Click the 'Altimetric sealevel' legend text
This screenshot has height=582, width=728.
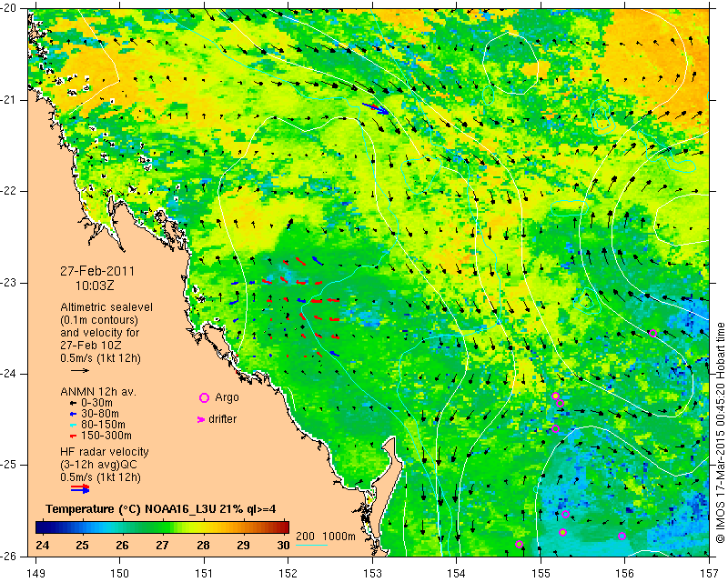106,307
